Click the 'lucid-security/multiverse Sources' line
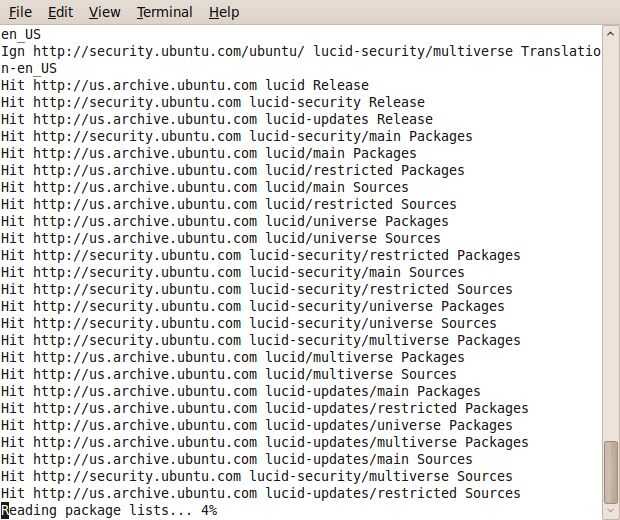 pos(256,476)
